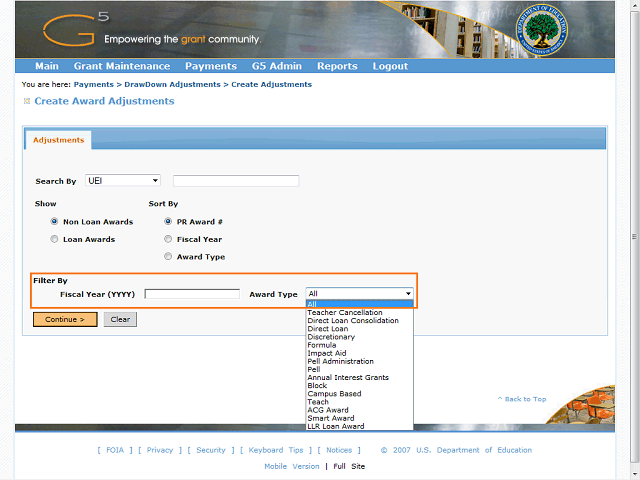
Task: Select the Non Loan Awards radio button
Action: [x=54, y=221]
